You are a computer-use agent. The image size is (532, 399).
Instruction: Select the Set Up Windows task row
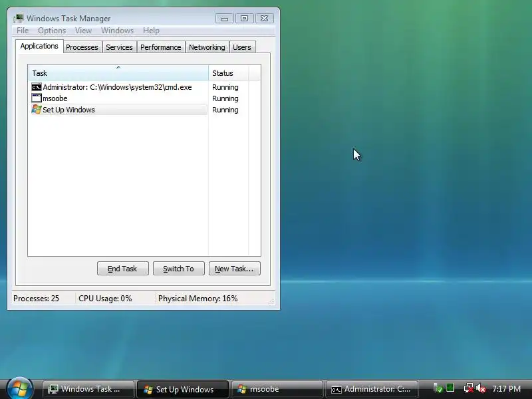[119, 110]
